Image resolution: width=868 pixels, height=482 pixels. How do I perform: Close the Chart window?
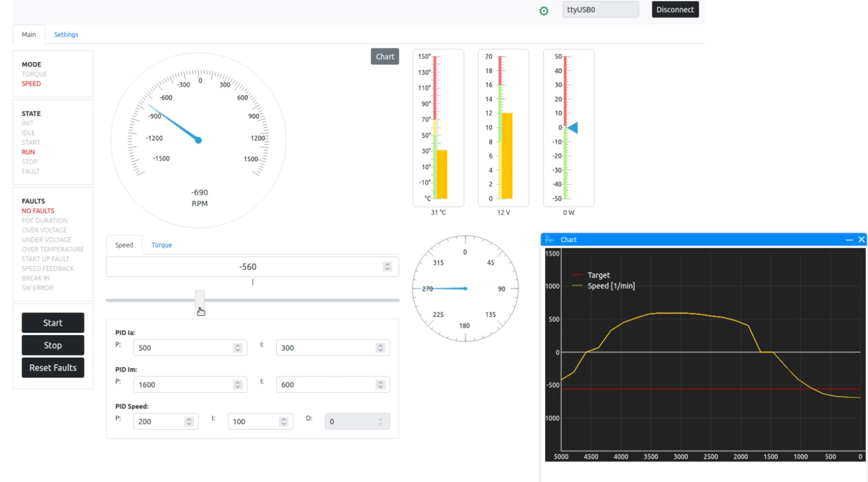(861, 239)
